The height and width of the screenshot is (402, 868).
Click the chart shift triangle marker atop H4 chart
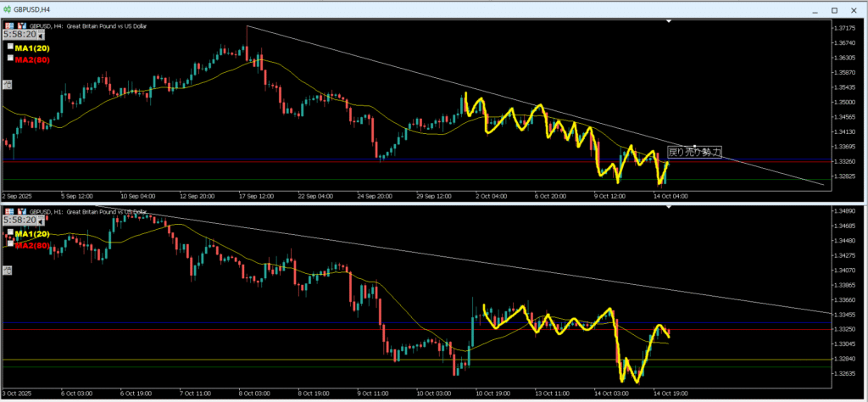(x=670, y=21)
